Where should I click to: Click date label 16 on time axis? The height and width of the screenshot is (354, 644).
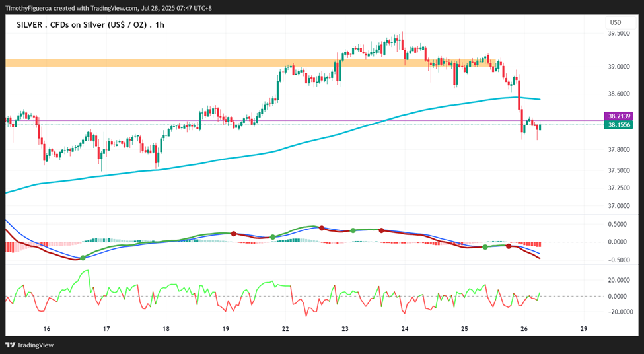[46, 328]
